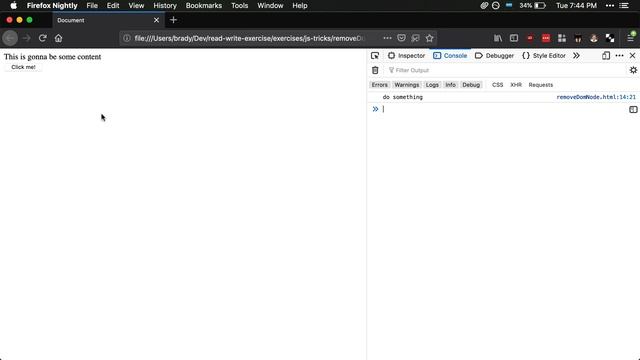Open the History menu

coord(165,6)
